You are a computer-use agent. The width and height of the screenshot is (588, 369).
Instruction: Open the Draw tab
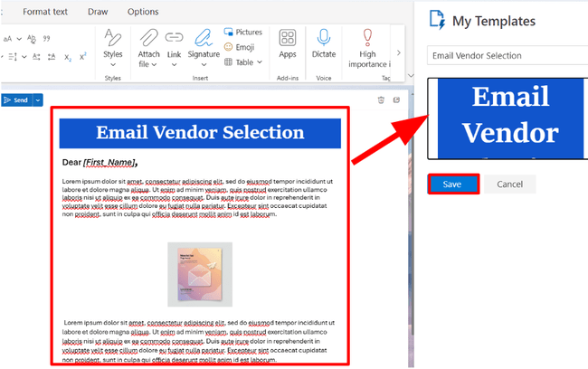coord(98,12)
